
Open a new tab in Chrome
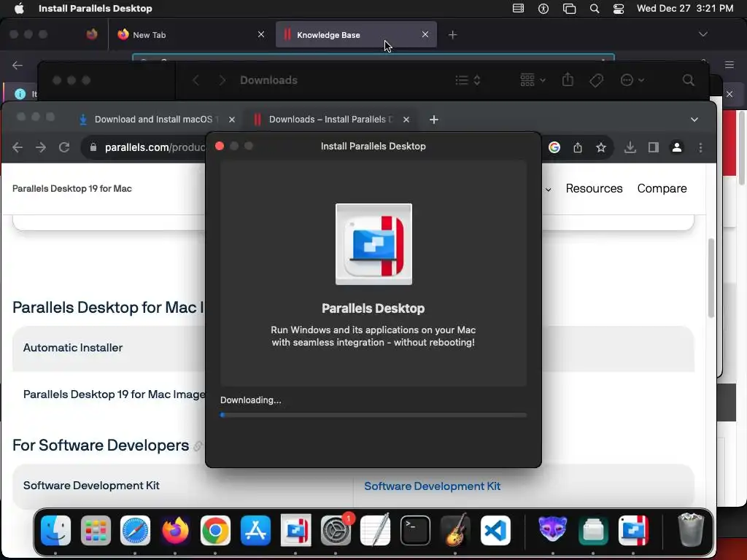pyautogui.click(x=433, y=120)
